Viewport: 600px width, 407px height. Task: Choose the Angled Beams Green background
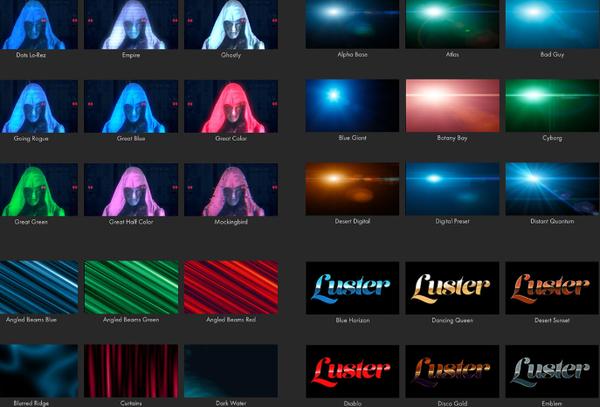[131, 287]
